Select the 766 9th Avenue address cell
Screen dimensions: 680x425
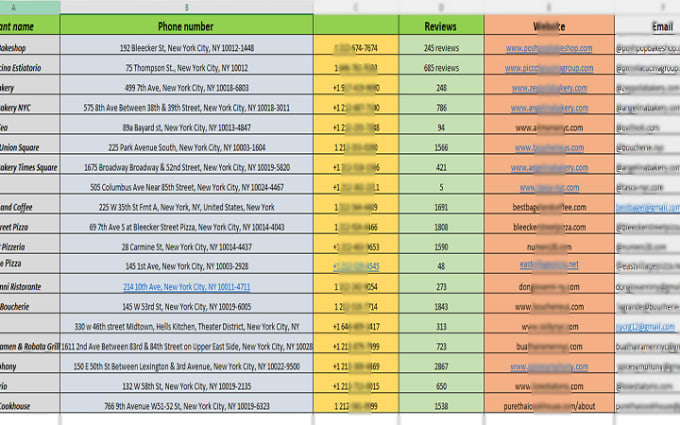click(186, 406)
